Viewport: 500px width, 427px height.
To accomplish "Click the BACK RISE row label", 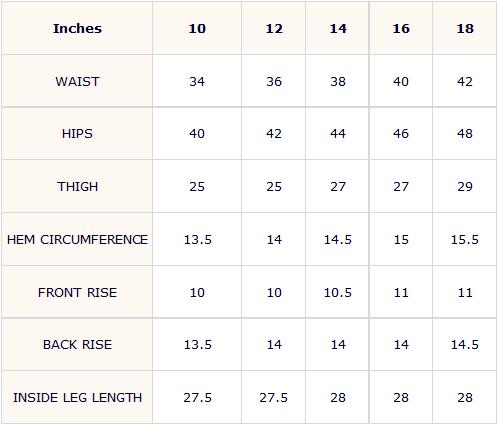I will [x=77, y=344].
